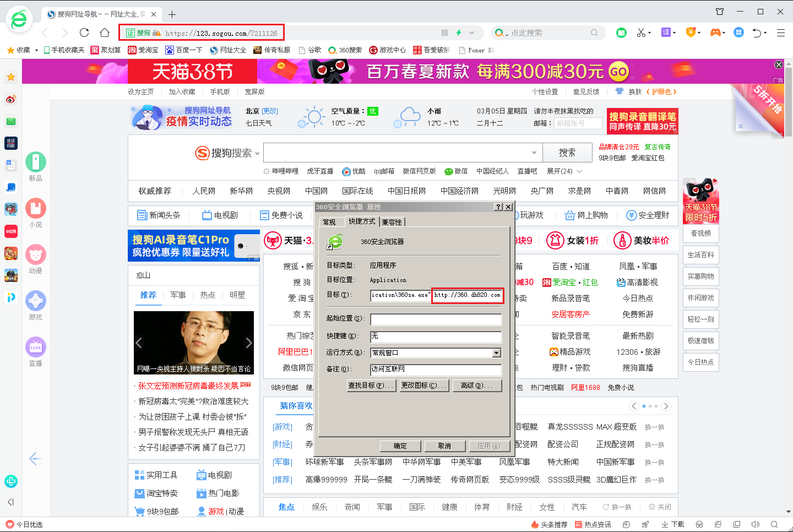793x532 pixels.
Task: Open the Weibo icon in the sidebar
Action: [11, 99]
